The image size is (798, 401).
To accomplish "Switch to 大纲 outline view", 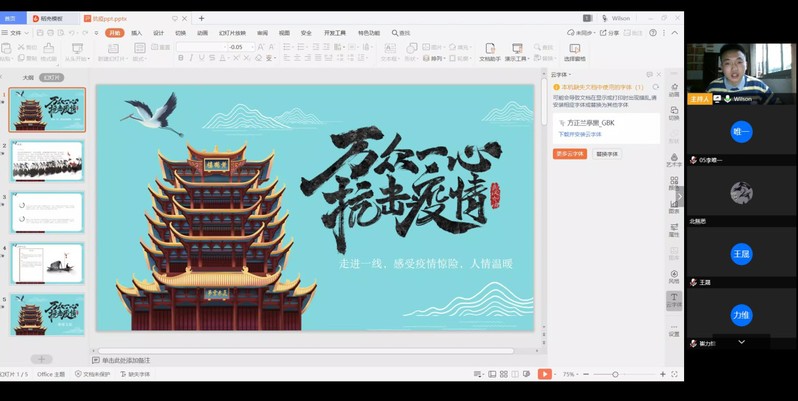I will 28,77.
